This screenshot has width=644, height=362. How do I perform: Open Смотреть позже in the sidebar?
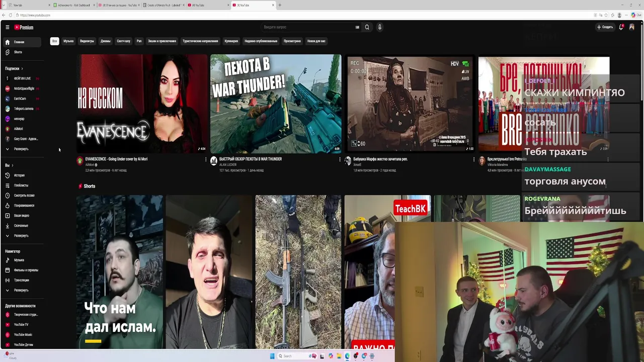tap(22, 196)
